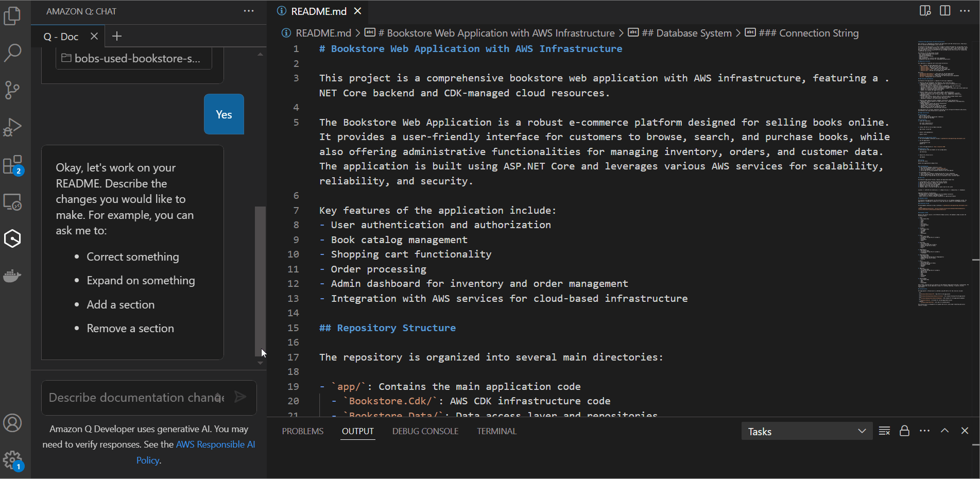Click the bobs-used-bookstore folder chip
The image size is (980, 479).
(134, 58)
